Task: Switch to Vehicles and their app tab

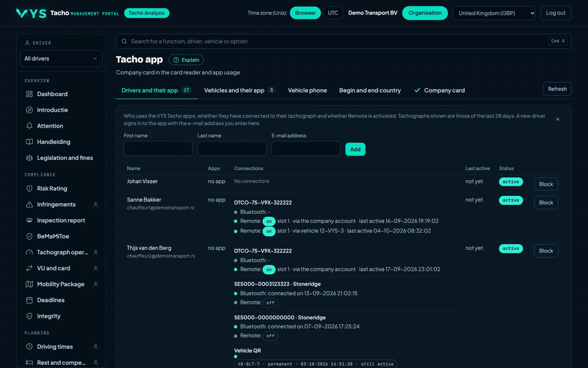Action: tap(240, 91)
